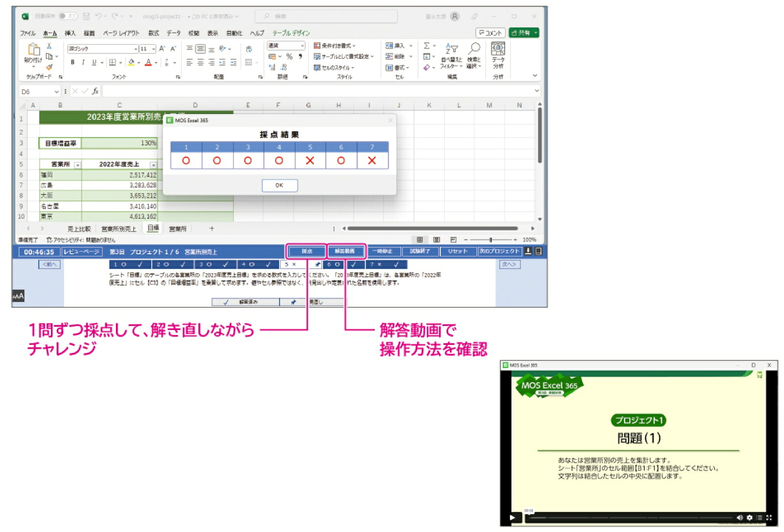Click the wrap text icon
Screen dimensions: 784x532
pos(248,49)
